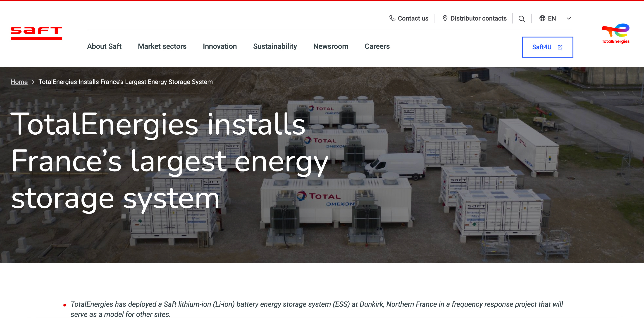The height and width of the screenshot is (318, 644).
Task: Click the breadcrumb chevron separator after Home
Action: point(33,82)
